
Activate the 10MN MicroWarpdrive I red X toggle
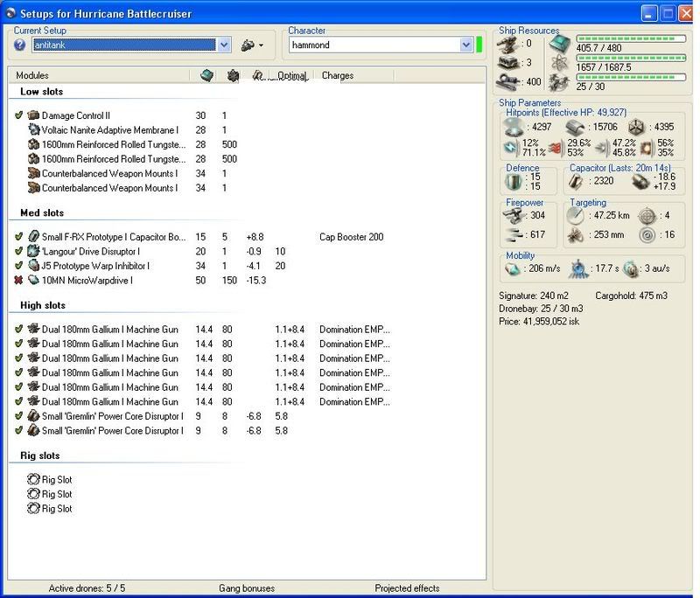pos(18,280)
